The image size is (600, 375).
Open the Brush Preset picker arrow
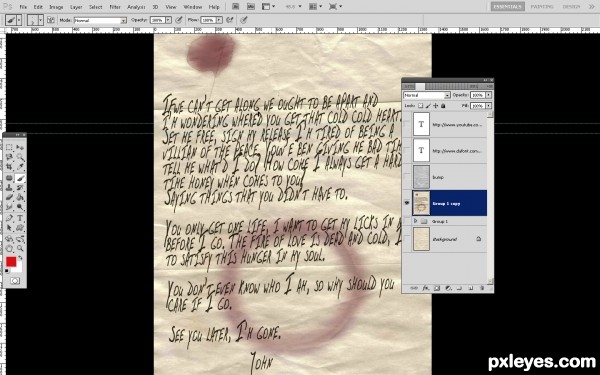pyautogui.click(x=41, y=20)
